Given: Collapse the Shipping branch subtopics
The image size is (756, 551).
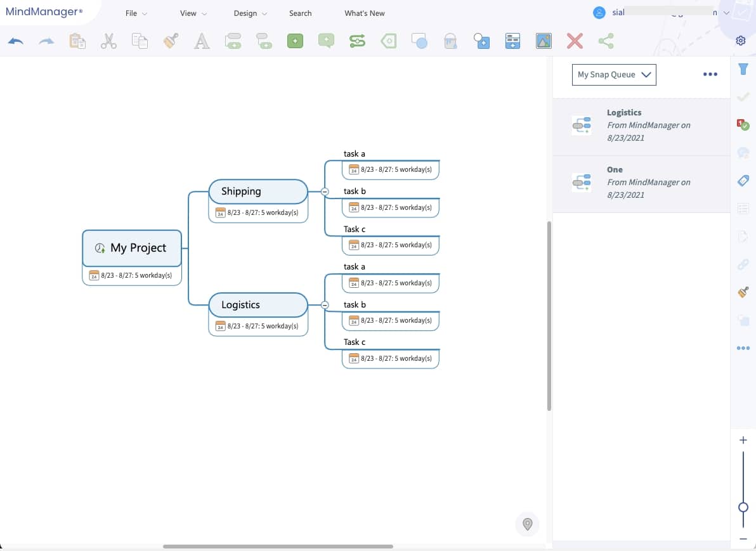Looking at the screenshot, I should tap(325, 191).
